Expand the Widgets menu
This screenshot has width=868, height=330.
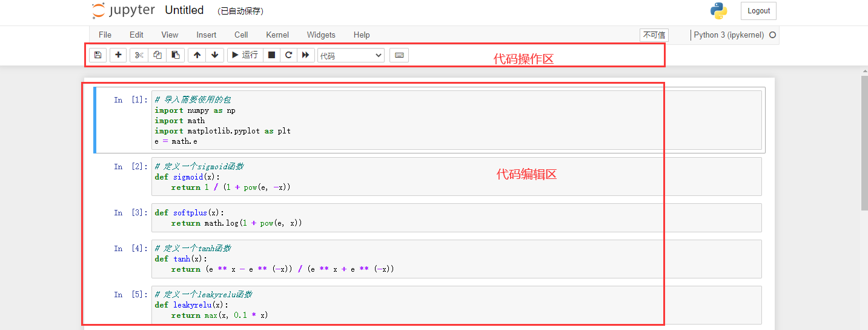321,35
